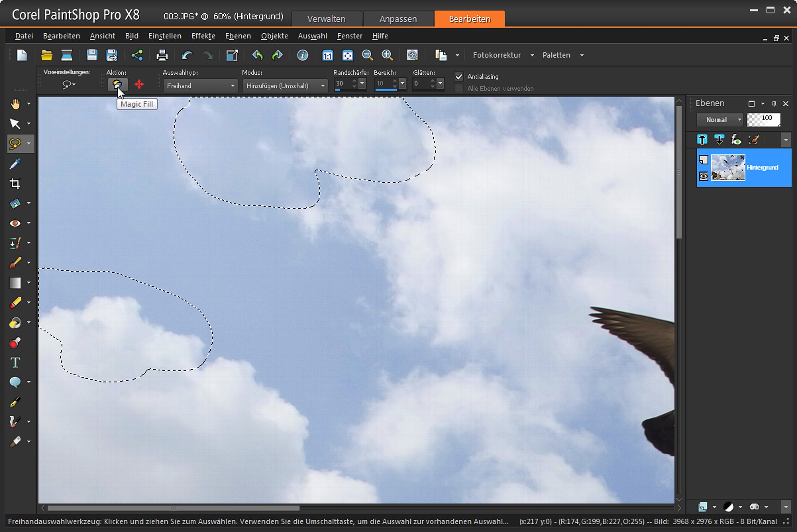Toggle the Antialiasing checkbox
Viewport: 797px width, 532px height.
pyautogui.click(x=459, y=77)
